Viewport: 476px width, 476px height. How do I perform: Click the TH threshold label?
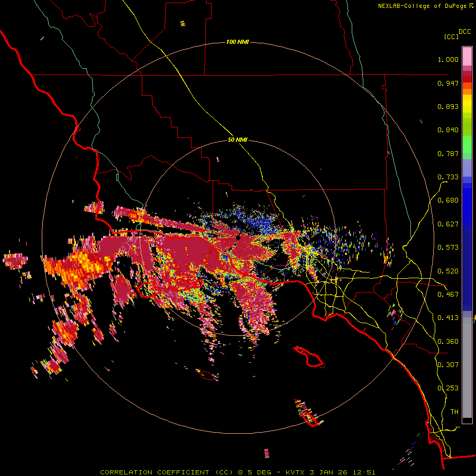(x=454, y=412)
